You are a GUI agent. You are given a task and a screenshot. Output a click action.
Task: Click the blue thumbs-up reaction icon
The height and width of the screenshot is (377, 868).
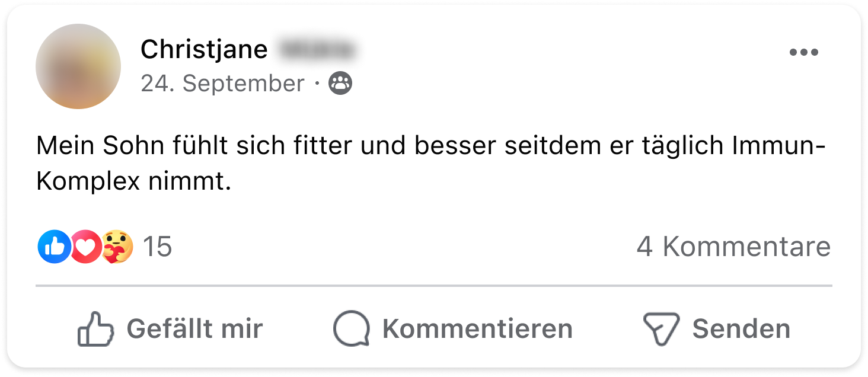53,247
